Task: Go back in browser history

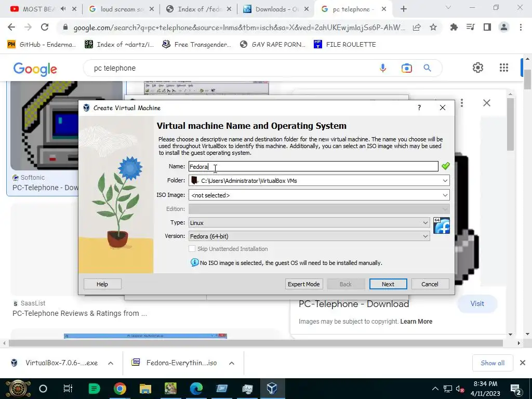Action: 11,27
